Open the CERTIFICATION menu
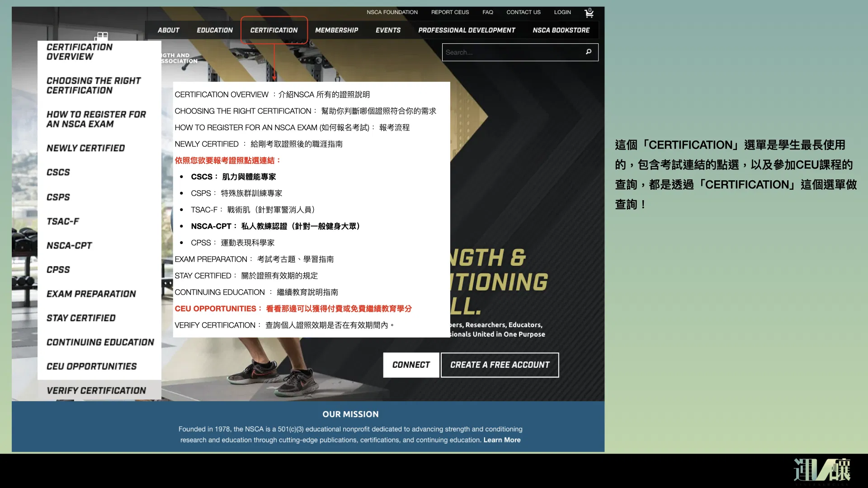The height and width of the screenshot is (488, 868). tap(274, 30)
